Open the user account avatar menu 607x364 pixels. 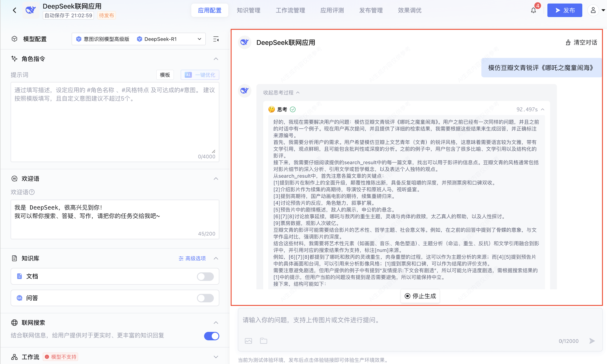tap(593, 10)
